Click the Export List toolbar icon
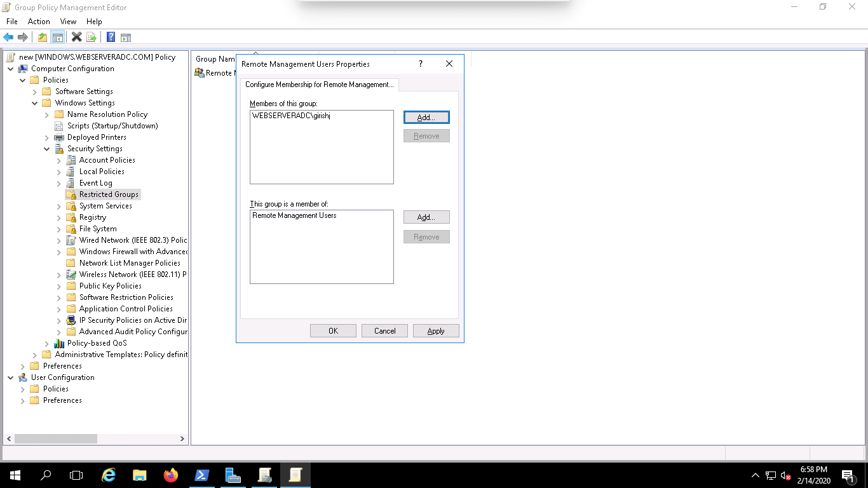This screenshot has height=488, width=868. click(x=92, y=37)
